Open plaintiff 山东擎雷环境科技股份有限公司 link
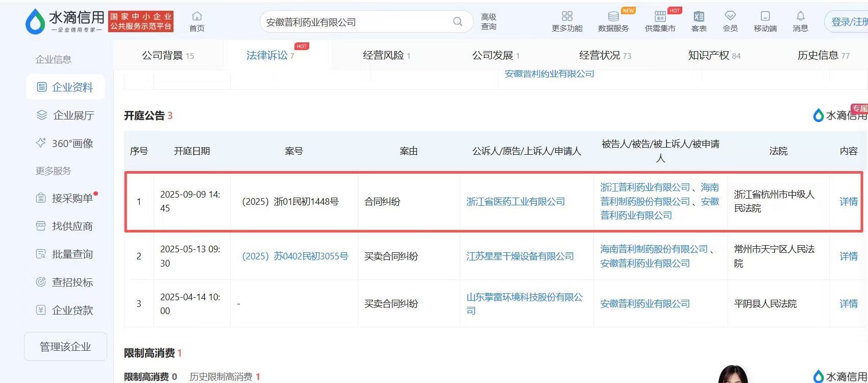 click(524, 304)
